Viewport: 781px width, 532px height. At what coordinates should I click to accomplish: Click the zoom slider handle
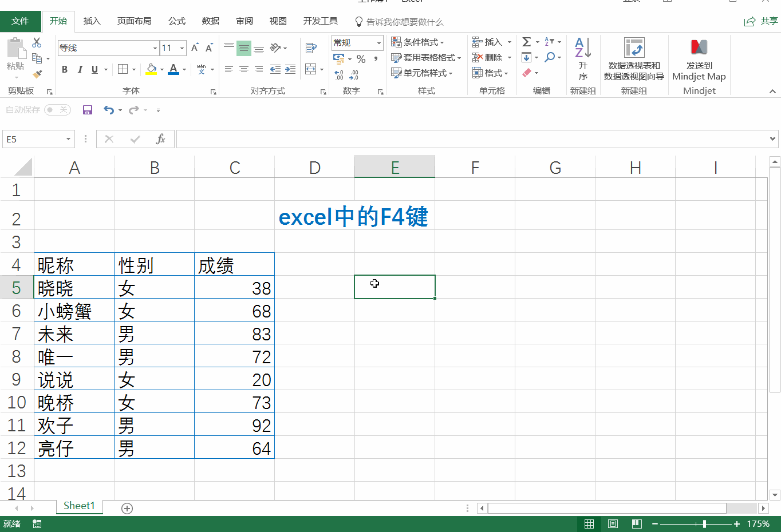tap(704, 524)
